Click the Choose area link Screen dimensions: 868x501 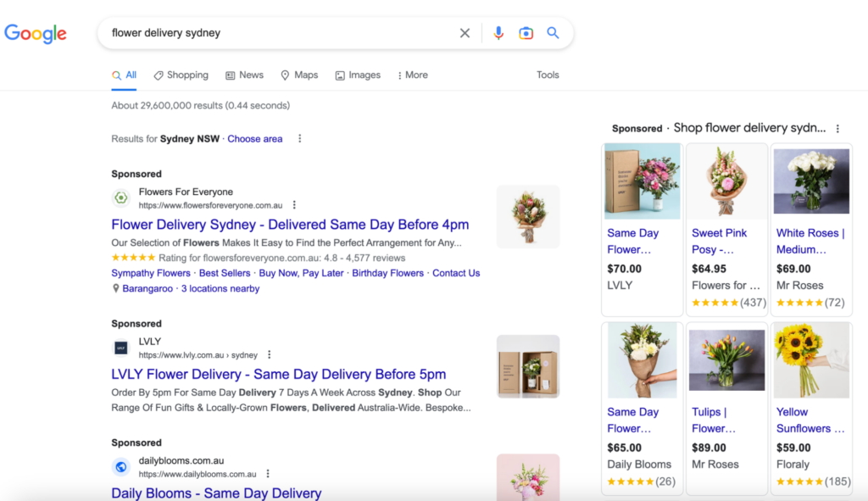click(254, 139)
